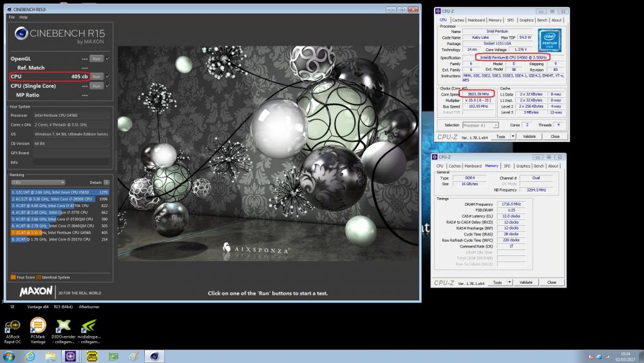This screenshot has width=644, height=363.
Task: Click the CPU-Z title bar icon in top window
Action: click(438, 11)
